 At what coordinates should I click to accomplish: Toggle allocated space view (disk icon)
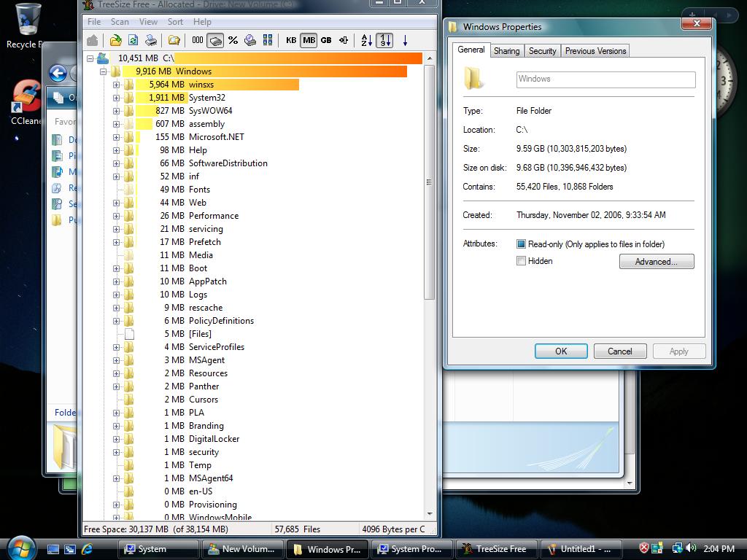click(215, 41)
